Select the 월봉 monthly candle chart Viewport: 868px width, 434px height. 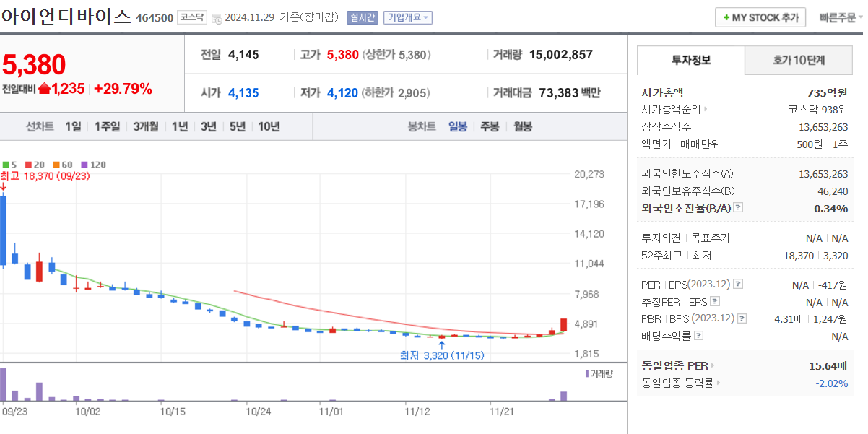coord(523,126)
